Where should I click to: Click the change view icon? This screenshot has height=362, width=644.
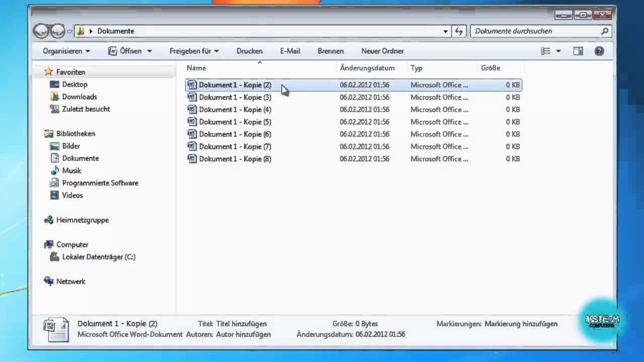click(545, 51)
